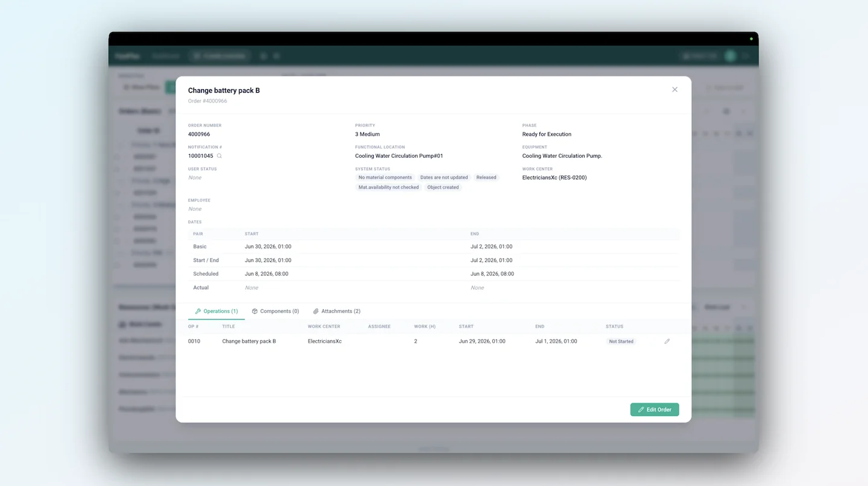Click priority value '3 Medium'
Screen dimensions: 868x486
click(x=367, y=134)
